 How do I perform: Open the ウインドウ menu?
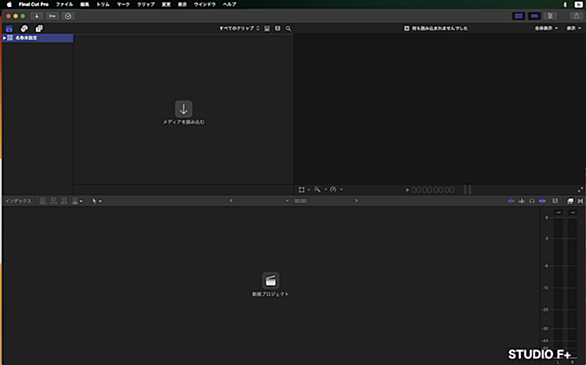click(204, 4)
